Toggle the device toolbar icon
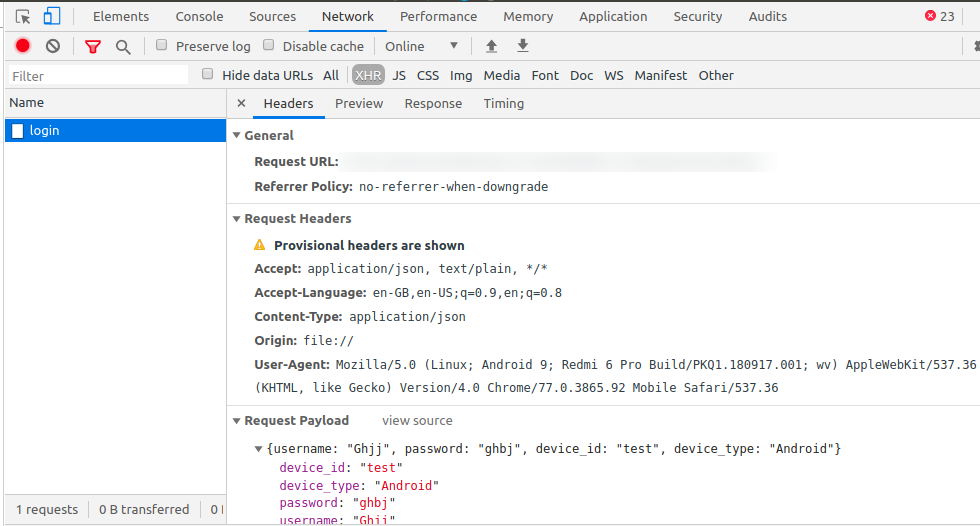980x526 pixels. 52,16
